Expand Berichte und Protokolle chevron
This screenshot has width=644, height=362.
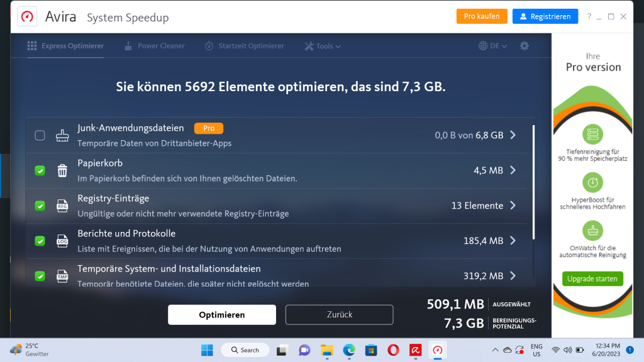[513, 241]
